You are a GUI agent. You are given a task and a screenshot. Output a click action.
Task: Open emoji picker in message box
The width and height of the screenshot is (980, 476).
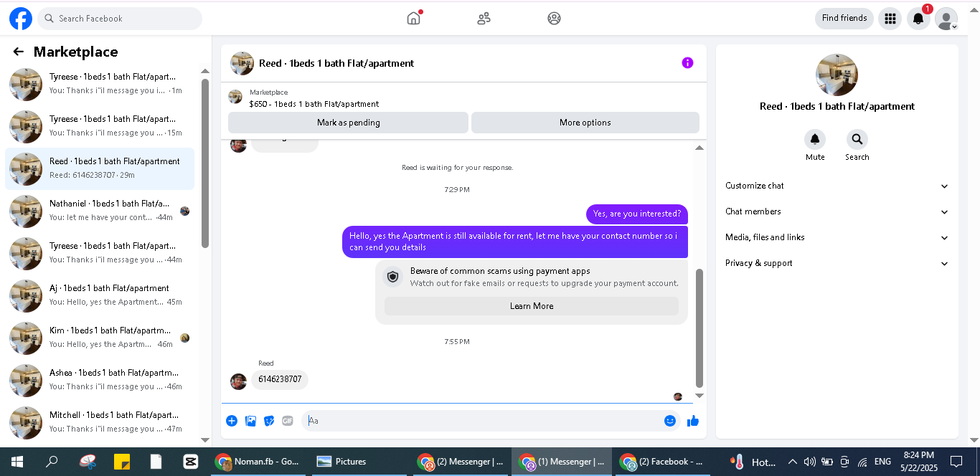(x=670, y=421)
